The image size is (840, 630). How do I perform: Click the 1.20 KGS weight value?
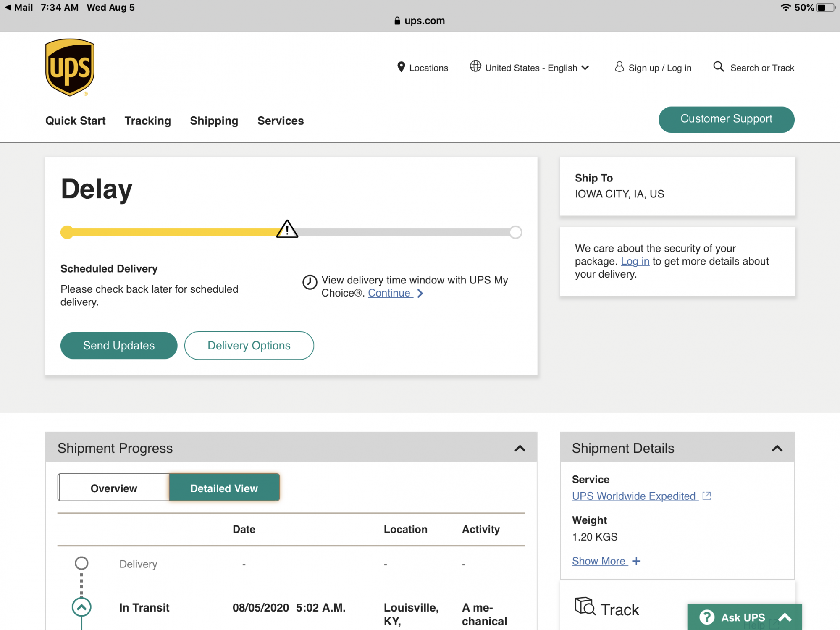coord(595,537)
